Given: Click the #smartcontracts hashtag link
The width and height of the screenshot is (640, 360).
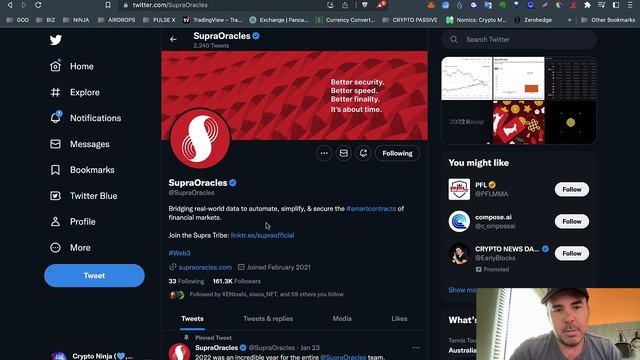Looking at the screenshot, I should tap(371, 209).
